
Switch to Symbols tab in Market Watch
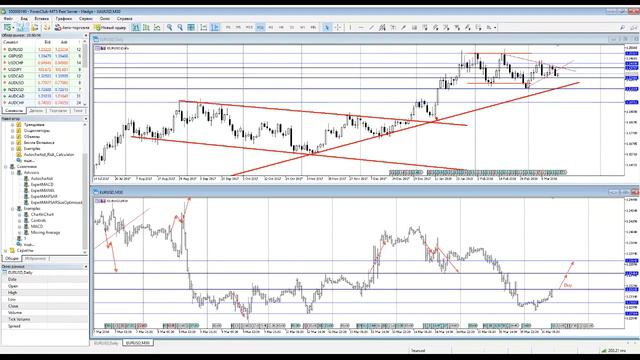14,111
